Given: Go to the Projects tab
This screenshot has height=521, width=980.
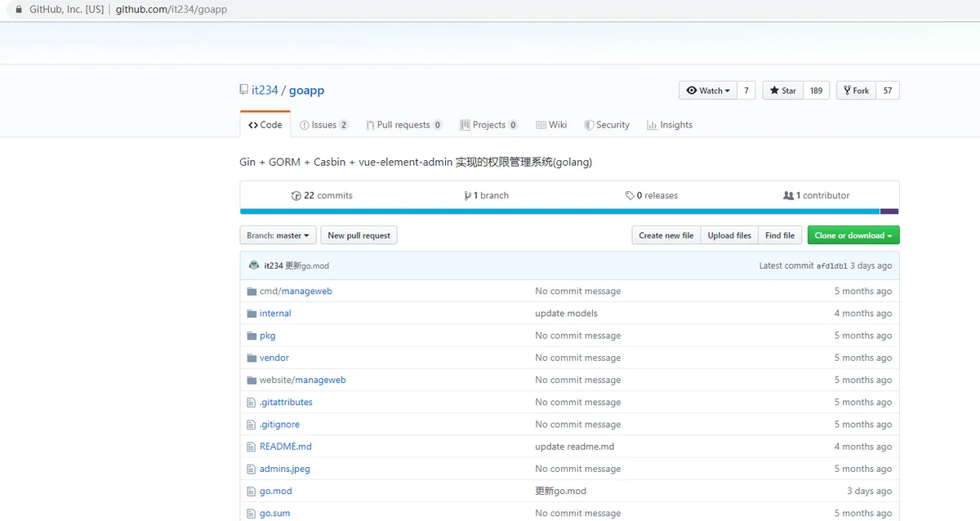Looking at the screenshot, I should (x=489, y=125).
